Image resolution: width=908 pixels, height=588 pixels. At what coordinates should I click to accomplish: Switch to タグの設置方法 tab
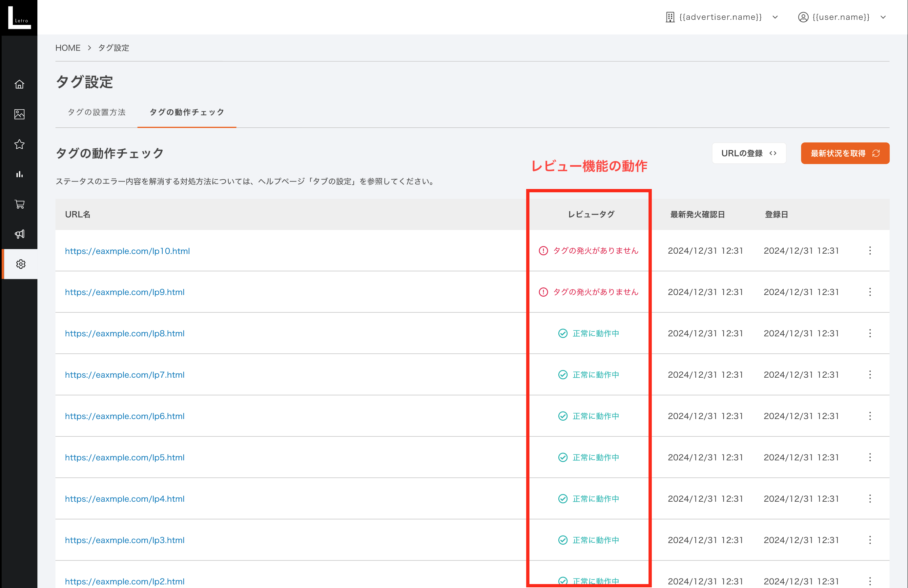[x=96, y=112]
